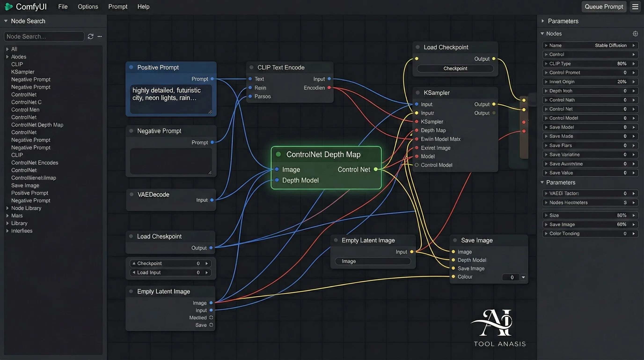Click the Positive Prompt output connector dot
This screenshot has width=644, height=360.
coord(212,79)
